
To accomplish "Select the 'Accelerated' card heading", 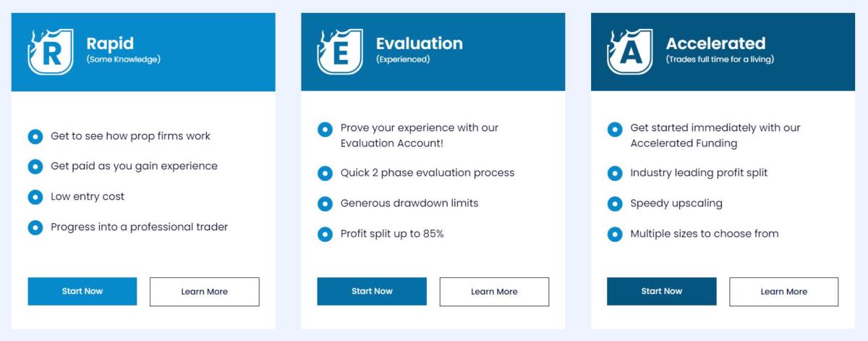I will point(715,43).
